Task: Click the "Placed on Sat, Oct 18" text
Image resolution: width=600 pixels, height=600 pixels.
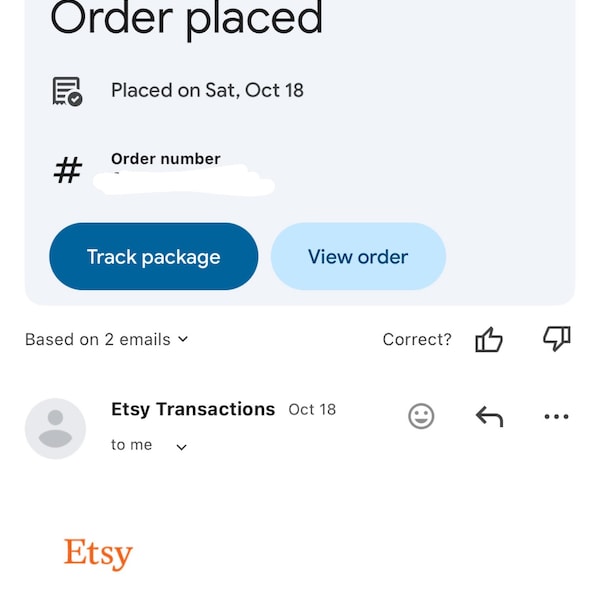Action: click(207, 90)
